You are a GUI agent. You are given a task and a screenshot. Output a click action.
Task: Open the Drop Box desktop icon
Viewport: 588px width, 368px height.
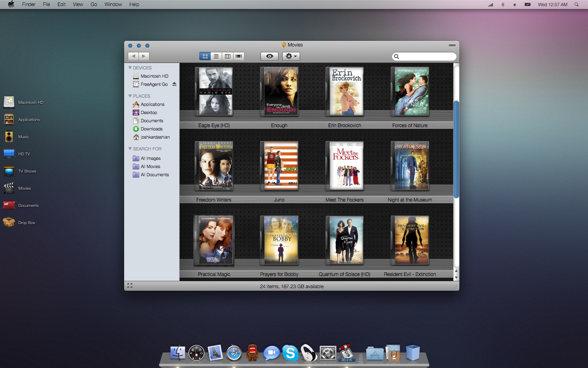(9, 222)
